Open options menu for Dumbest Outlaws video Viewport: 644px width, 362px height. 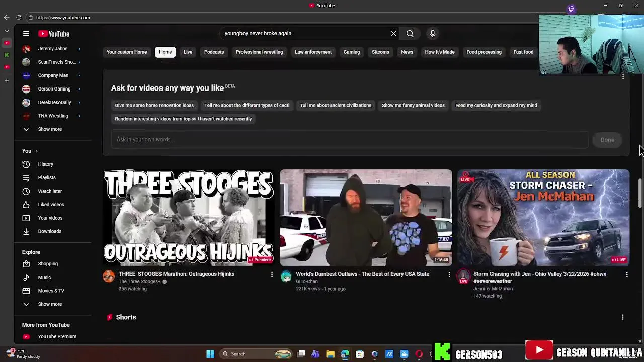pyautogui.click(x=449, y=274)
